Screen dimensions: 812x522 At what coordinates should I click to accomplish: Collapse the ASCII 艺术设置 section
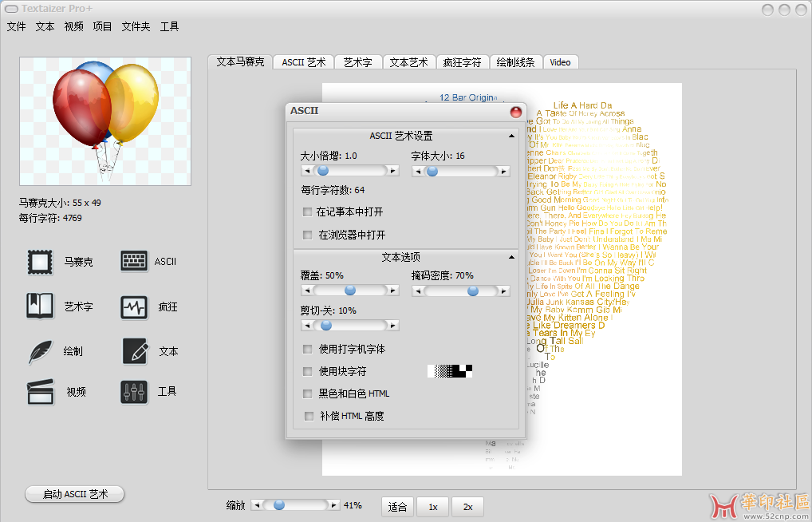[x=511, y=136]
